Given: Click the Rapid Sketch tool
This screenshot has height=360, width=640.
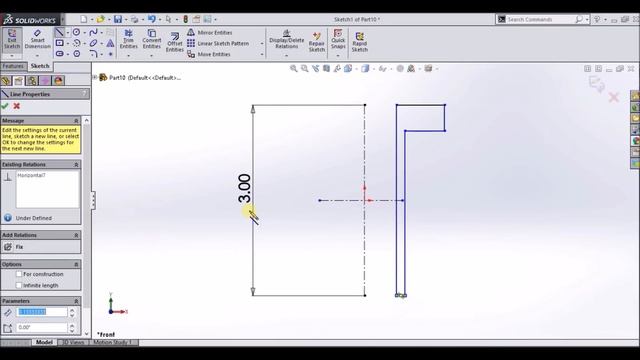Looking at the screenshot, I should point(360,42).
